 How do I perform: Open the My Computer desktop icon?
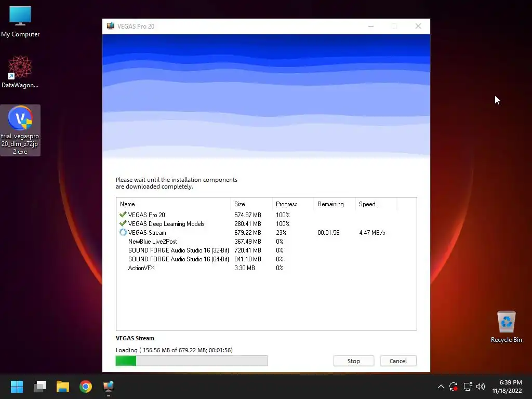point(20,22)
